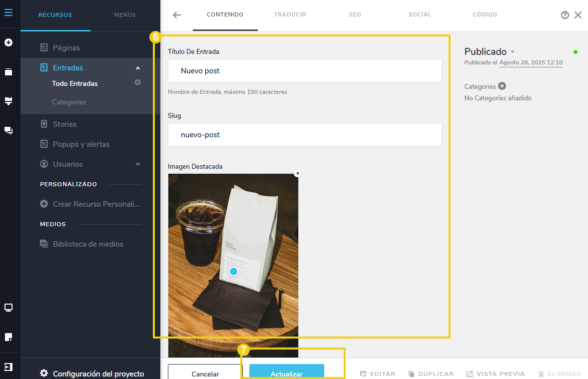Click the Publicado status heading
This screenshot has width=588, height=379.
coord(485,52)
